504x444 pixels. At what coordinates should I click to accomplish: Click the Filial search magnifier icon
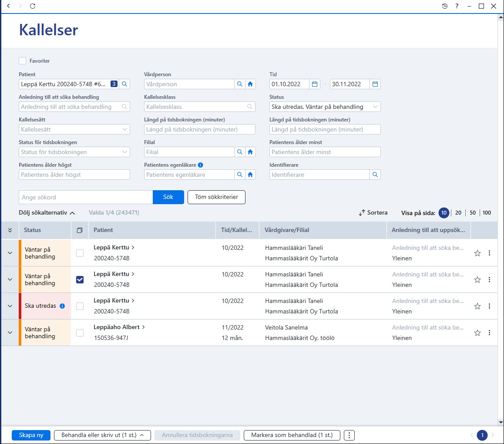click(239, 152)
